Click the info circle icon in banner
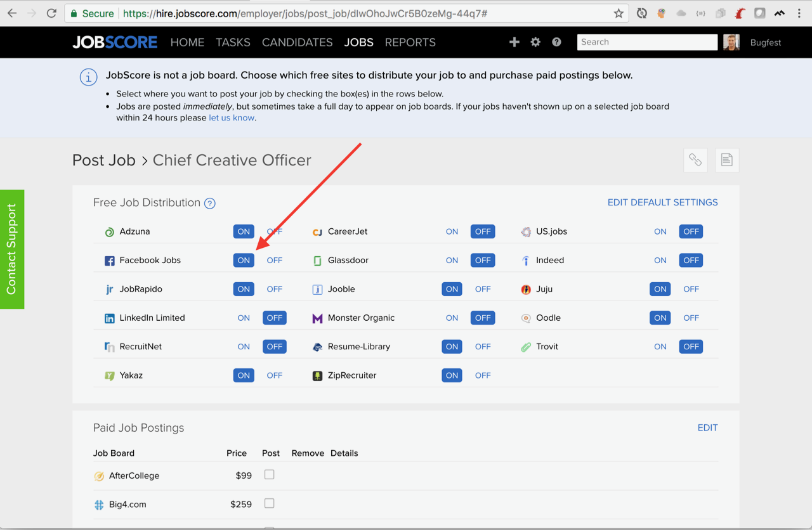This screenshot has width=812, height=530. (88, 77)
